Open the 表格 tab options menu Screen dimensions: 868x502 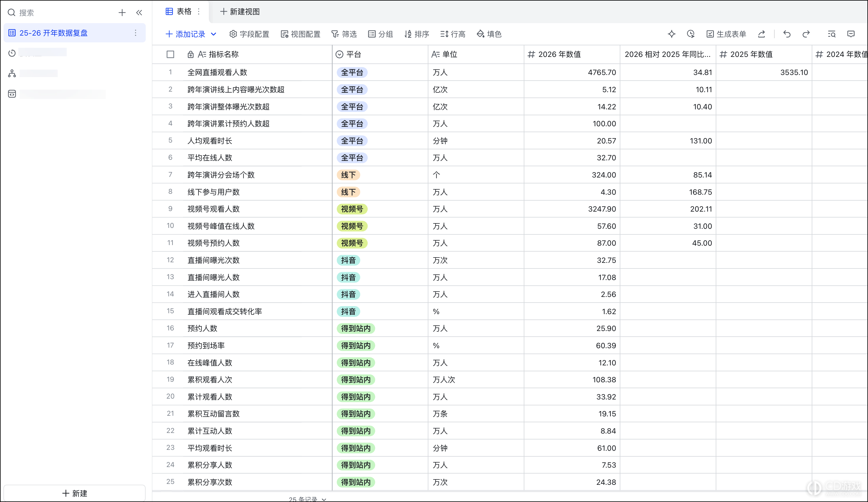(x=199, y=12)
